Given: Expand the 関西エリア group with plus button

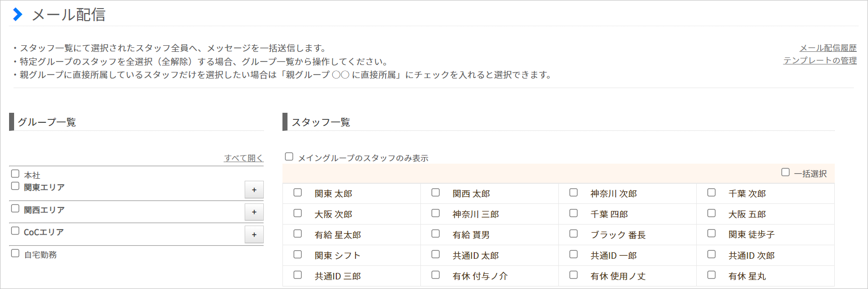Looking at the screenshot, I should pos(254,212).
